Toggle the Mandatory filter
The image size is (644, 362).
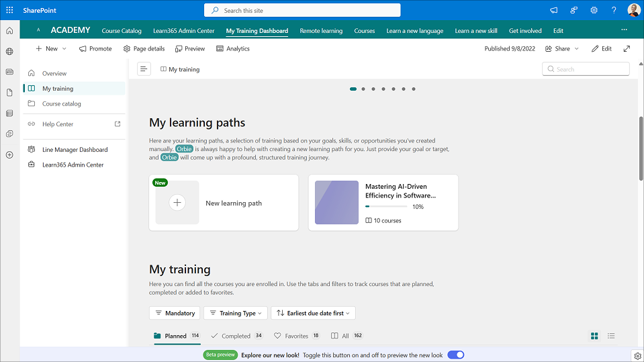175,313
